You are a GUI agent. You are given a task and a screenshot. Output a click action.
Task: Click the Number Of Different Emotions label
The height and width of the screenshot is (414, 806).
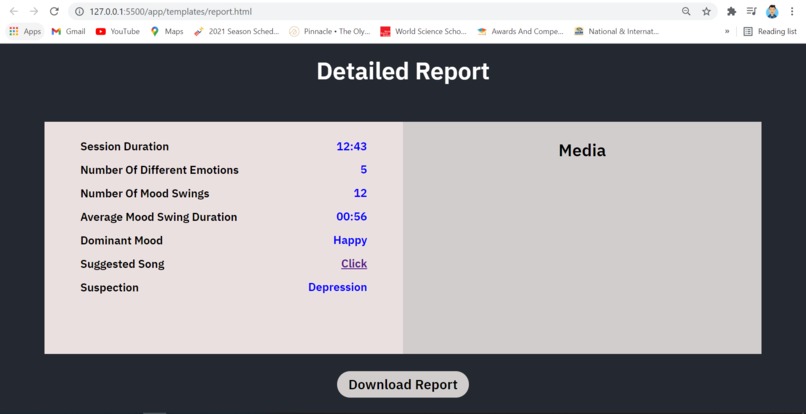(159, 170)
